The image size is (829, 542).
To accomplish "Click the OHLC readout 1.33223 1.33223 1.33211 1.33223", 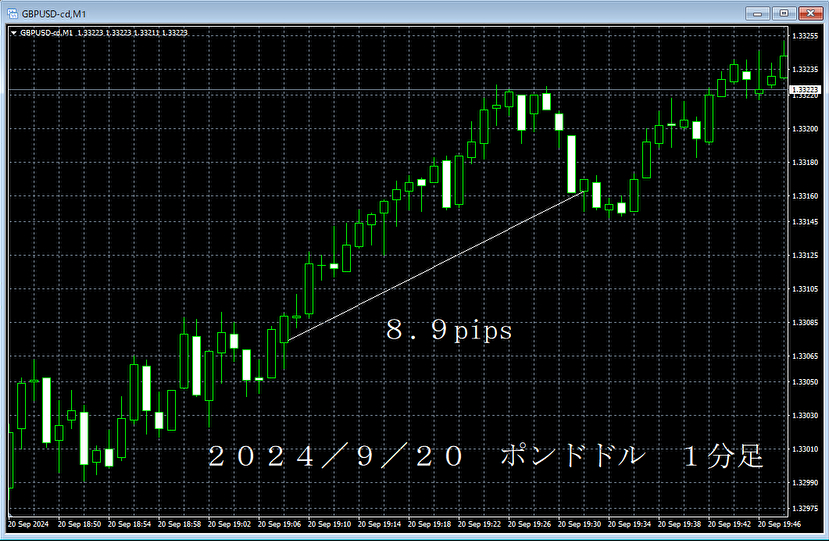I will coord(132,33).
